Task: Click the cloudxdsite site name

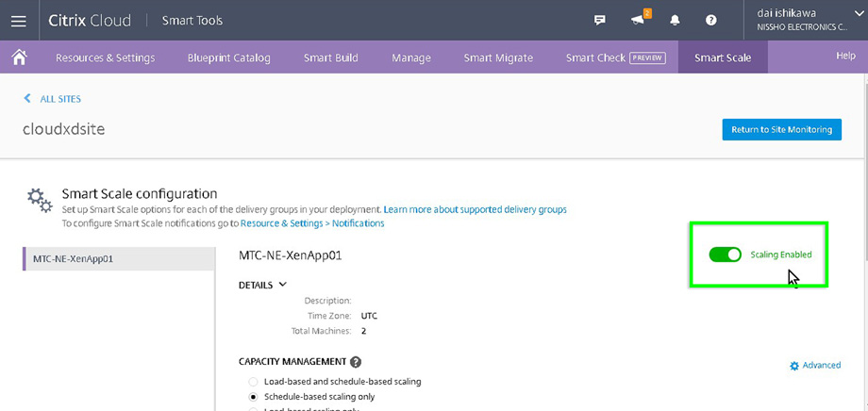Action: click(x=63, y=129)
